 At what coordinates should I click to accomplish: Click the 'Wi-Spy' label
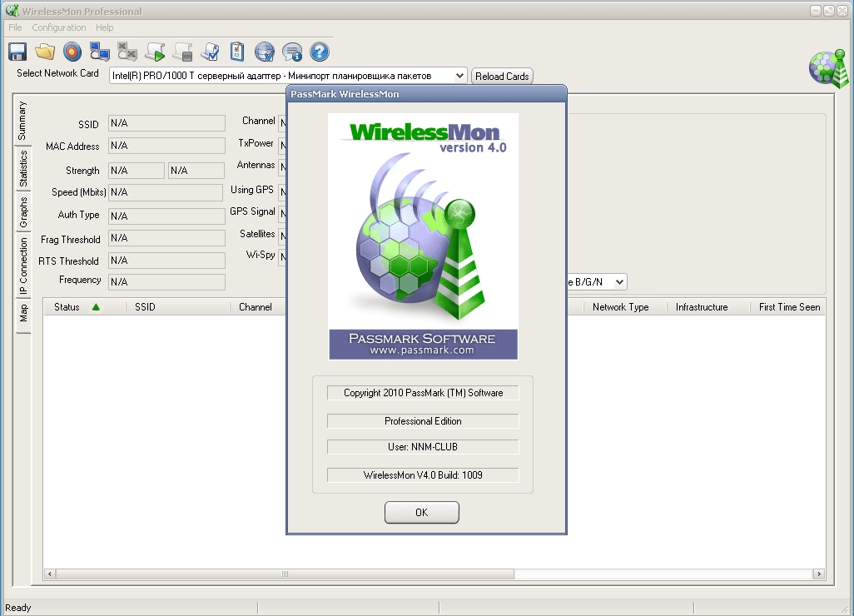pyautogui.click(x=261, y=255)
